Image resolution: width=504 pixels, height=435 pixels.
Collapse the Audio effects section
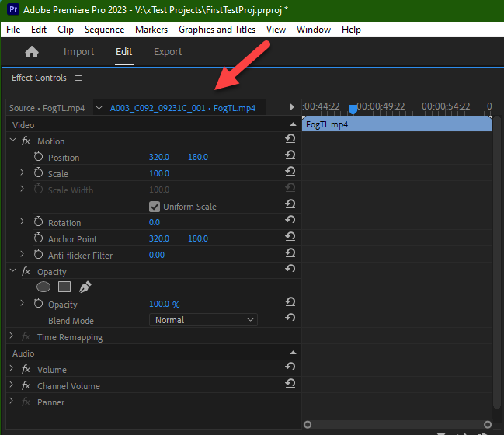point(293,353)
